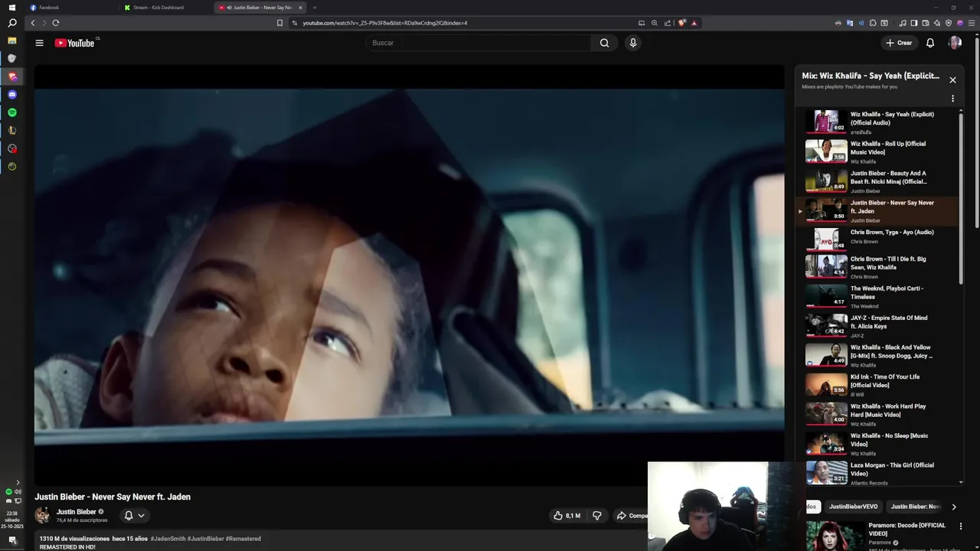Open YouTube notifications bell
This screenshot has height=551, width=980.
coord(930,43)
